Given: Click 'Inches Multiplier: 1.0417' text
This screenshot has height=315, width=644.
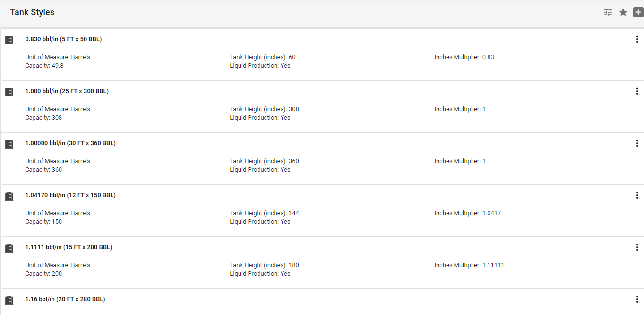Looking at the screenshot, I should click(468, 213).
